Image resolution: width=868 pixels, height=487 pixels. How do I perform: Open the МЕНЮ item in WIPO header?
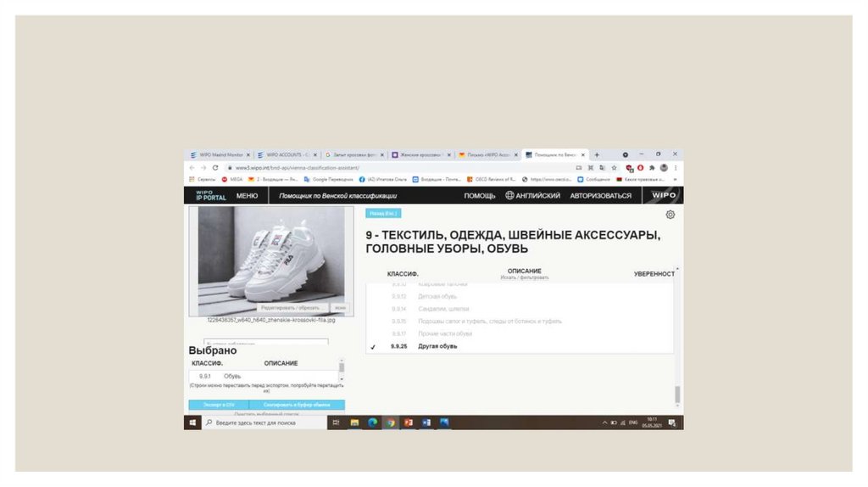click(x=247, y=196)
